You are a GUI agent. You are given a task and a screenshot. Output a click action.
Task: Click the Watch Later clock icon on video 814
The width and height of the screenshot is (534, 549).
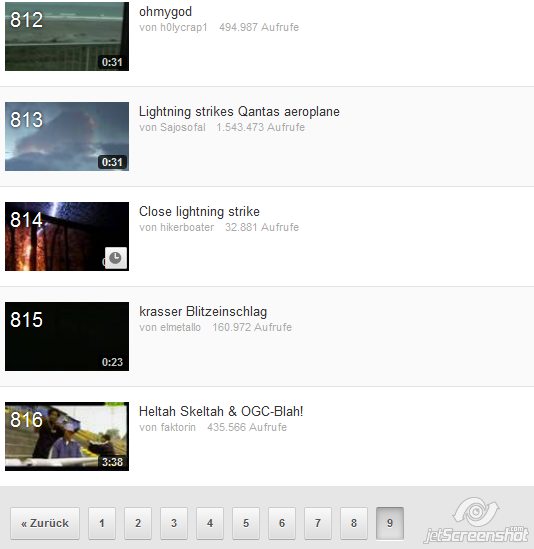tap(116, 258)
